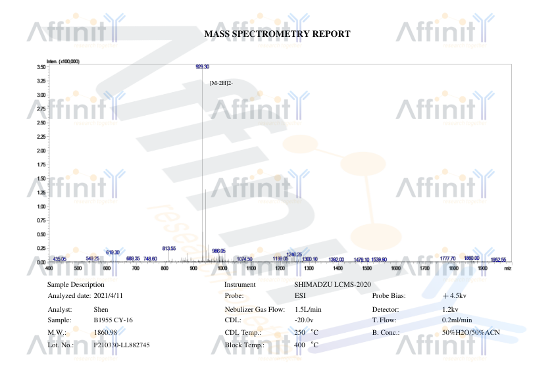Image resolution: width=554 pixels, height=392 pixels.
Task: Click Probe Bias value +4.5kv
Action: click(455, 296)
